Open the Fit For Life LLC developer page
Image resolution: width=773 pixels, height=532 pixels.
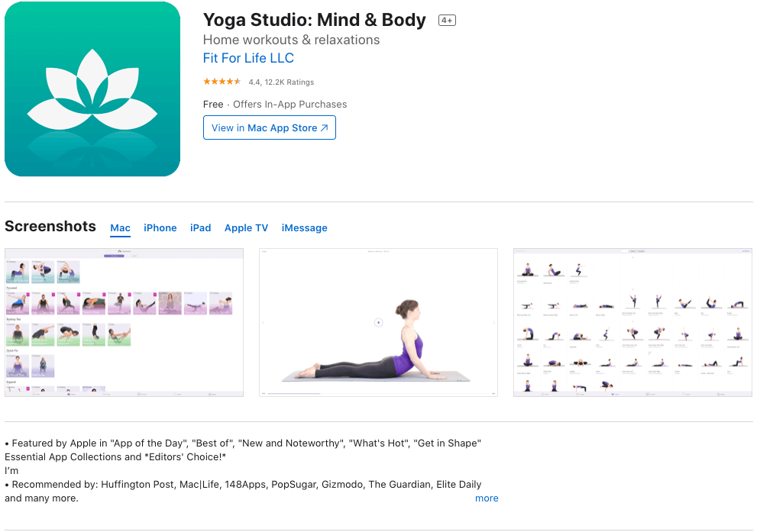coord(248,58)
